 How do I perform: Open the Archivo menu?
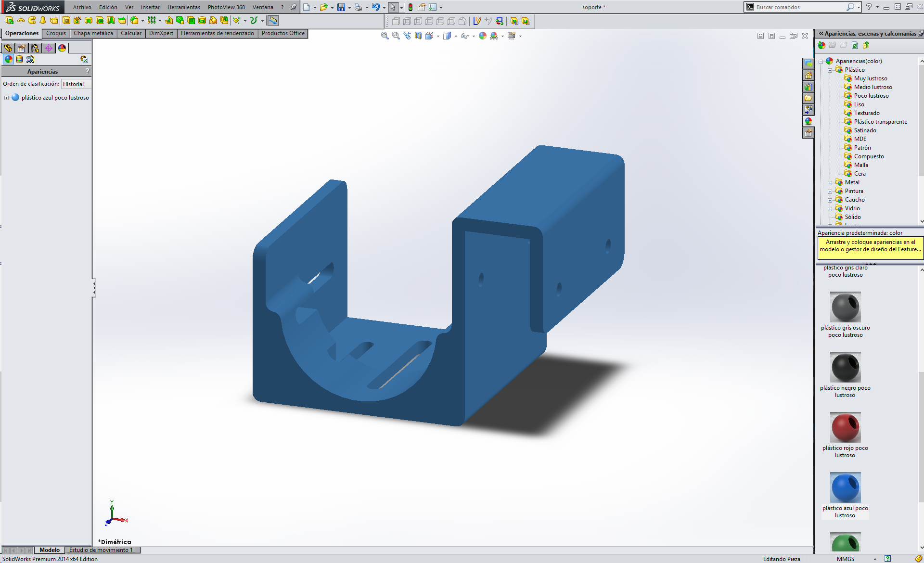(82, 7)
